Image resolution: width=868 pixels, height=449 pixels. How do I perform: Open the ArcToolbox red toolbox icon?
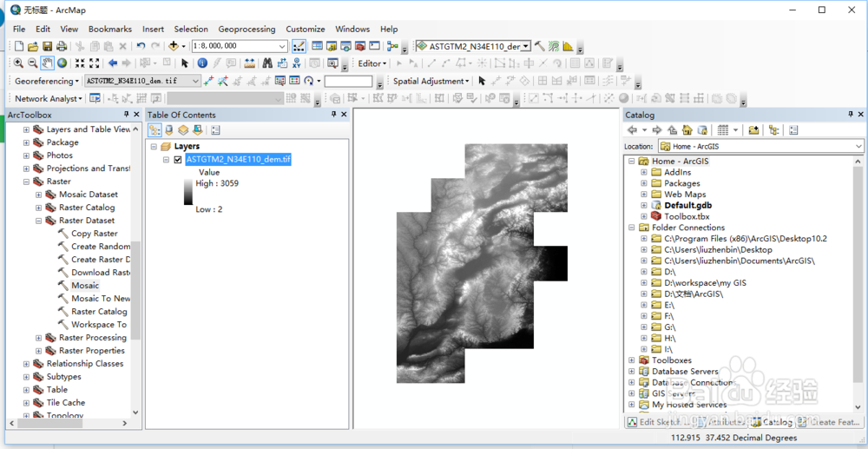point(360,47)
